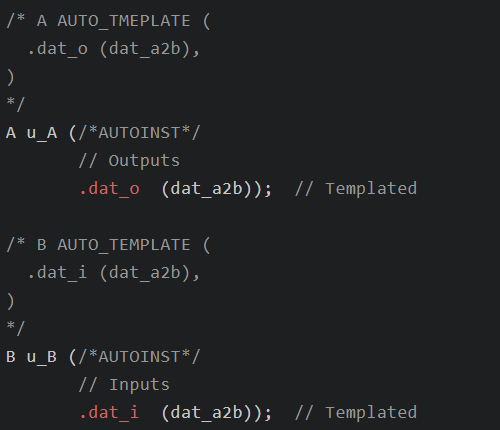Click the .dat_i entry in B template comment
This screenshot has width=500, height=430.
tap(58, 274)
